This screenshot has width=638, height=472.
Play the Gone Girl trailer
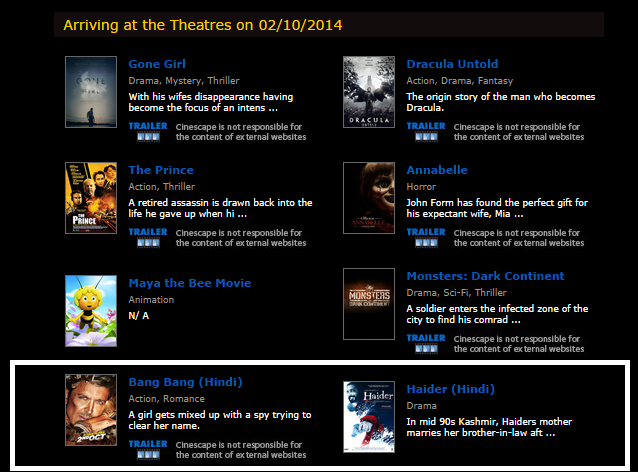tap(148, 131)
